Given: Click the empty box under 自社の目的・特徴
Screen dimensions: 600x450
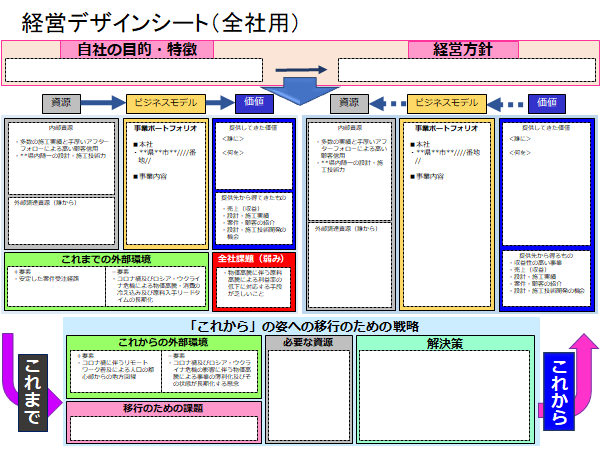Looking at the screenshot, I should click(x=134, y=70).
